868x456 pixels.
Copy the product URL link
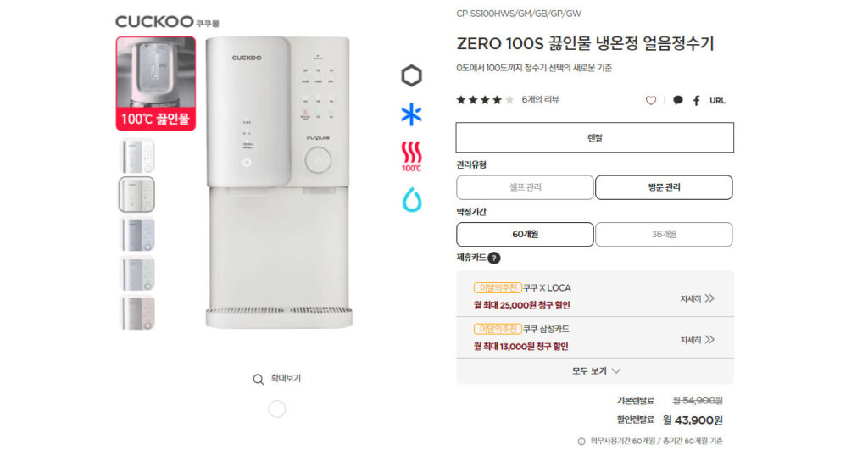(x=717, y=101)
